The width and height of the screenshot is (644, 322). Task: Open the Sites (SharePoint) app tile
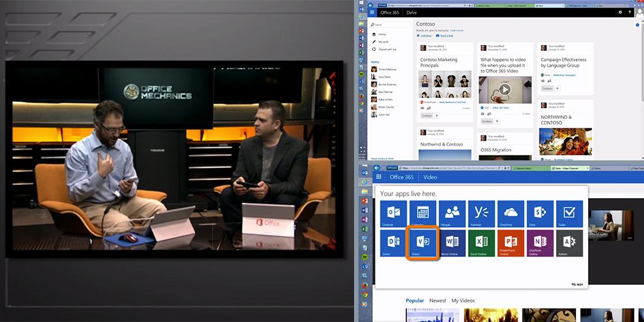click(540, 214)
